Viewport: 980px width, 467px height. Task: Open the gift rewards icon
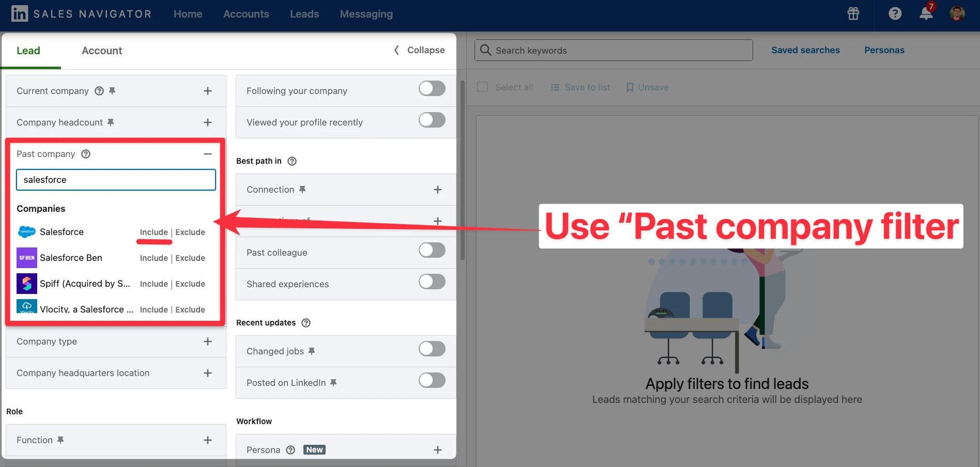853,13
